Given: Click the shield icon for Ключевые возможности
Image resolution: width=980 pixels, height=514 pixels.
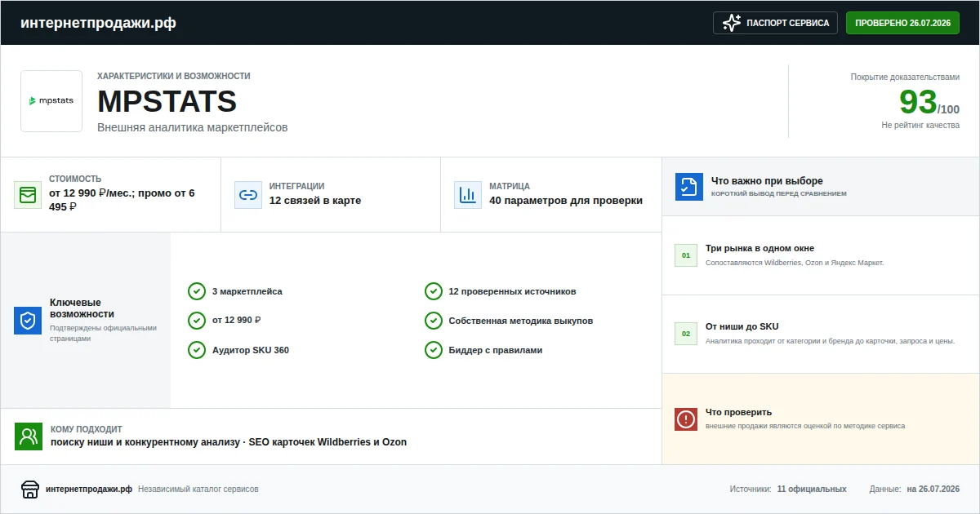Looking at the screenshot, I should (28, 321).
